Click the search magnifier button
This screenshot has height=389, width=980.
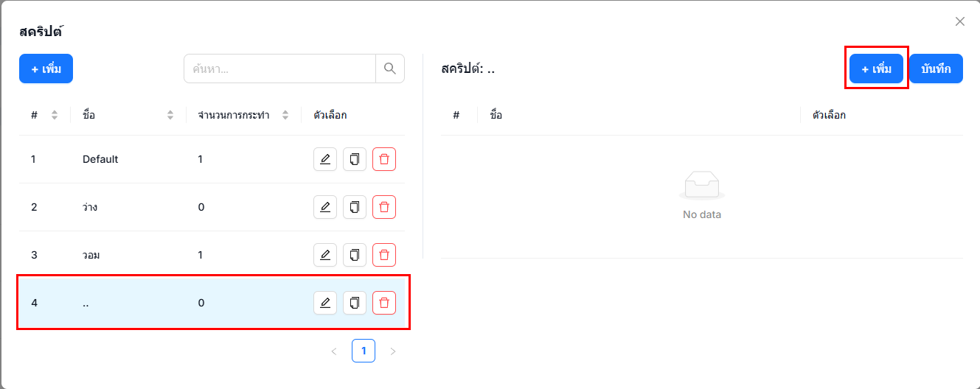click(390, 69)
